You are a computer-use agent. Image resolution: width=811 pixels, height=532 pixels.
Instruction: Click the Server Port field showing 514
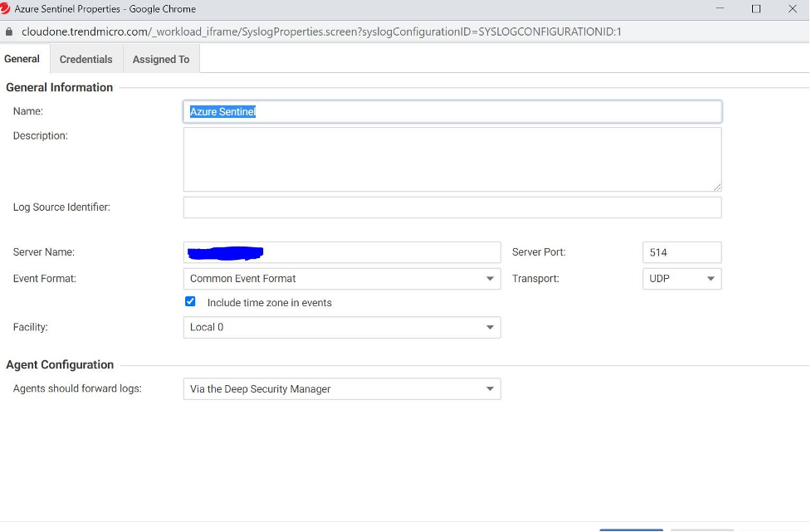682,252
